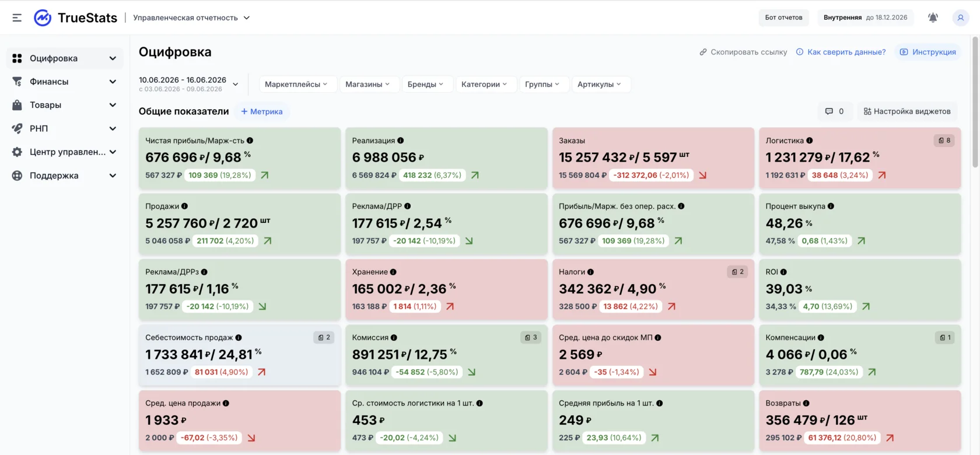Click info icon next to Реализация

pyautogui.click(x=401, y=141)
